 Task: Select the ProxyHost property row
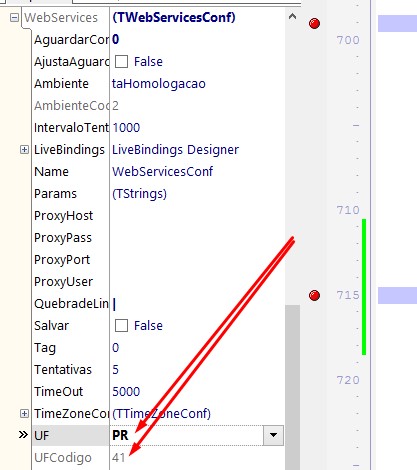click(158, 216)
